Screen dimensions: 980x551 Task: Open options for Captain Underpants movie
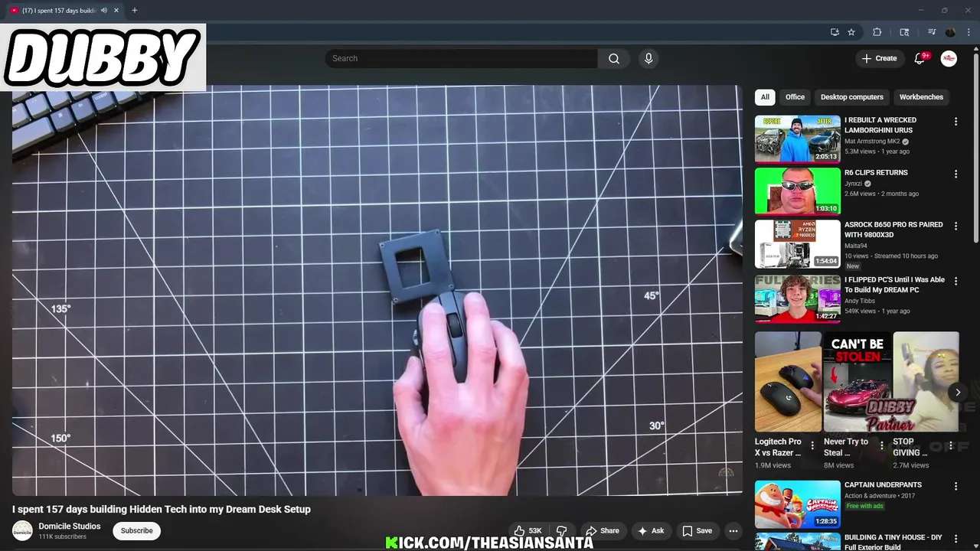click(x=955, y=487)
